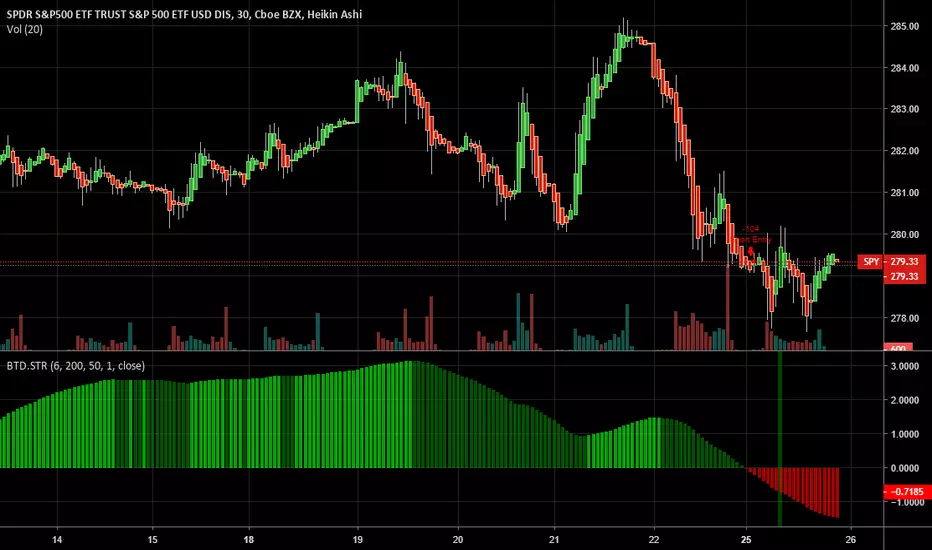Click date 21 on time axis
This screenshot has width=932, height=550.
click(554, 540)
